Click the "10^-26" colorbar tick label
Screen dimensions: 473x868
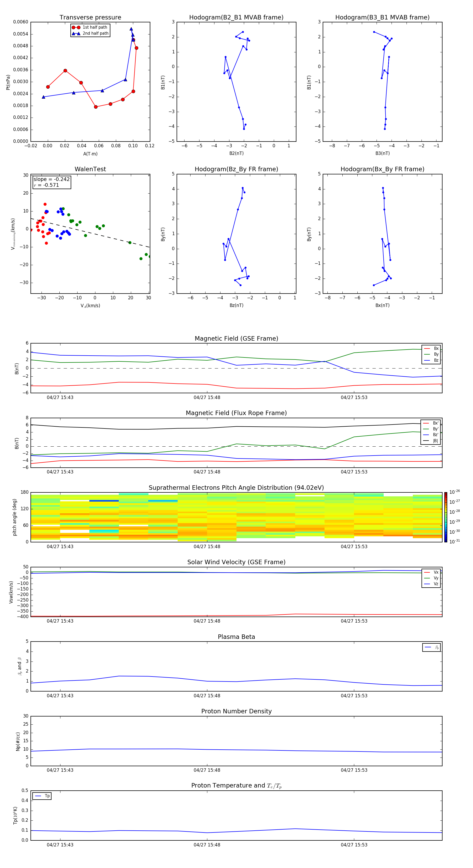(455, 492)
